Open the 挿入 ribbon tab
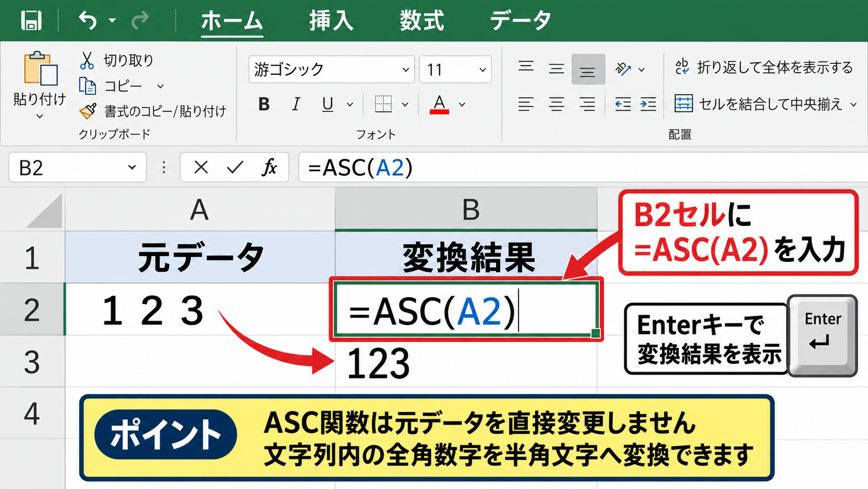 point(331,21)
